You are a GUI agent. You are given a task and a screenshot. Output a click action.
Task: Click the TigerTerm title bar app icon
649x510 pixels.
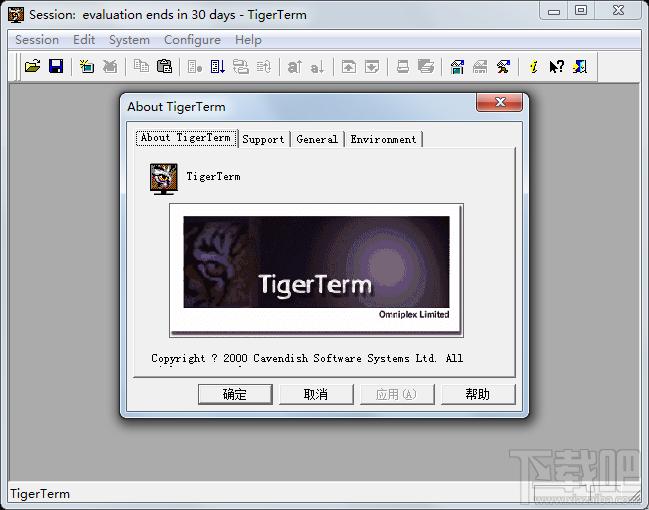16,15
